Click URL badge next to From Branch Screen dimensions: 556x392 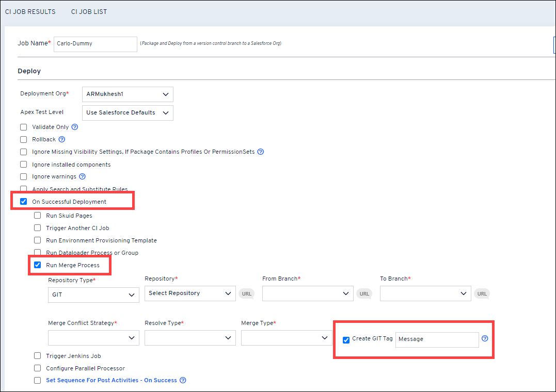(x=364, y=293)
